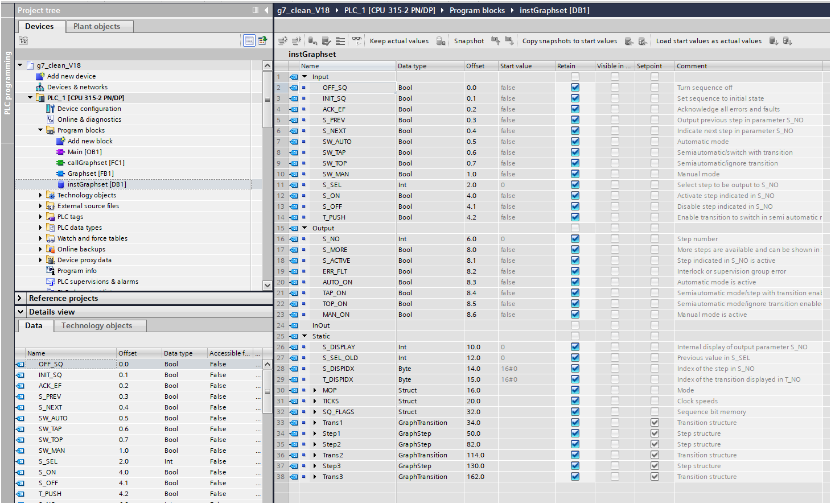Open Main [OB1] in project tree

tap(84, 152)
